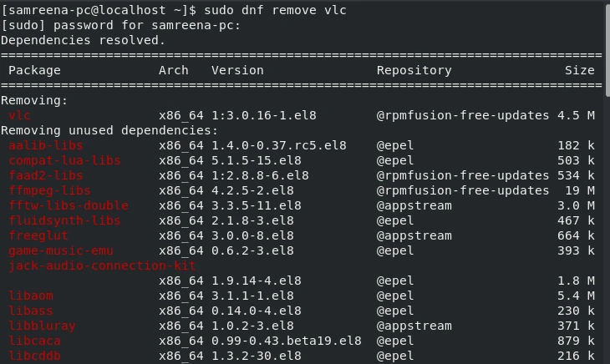Click the Repository column header
610x364 pixels.
414,70
